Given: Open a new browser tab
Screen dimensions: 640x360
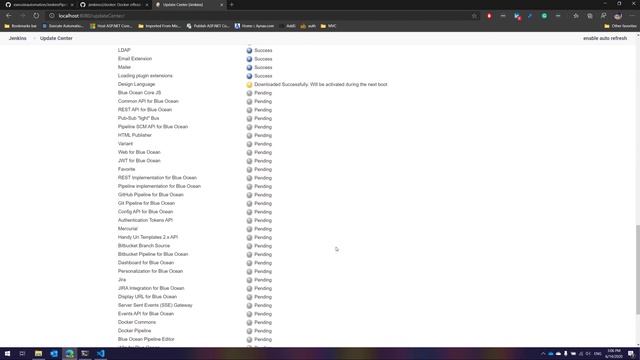Looking at the screenshot, I should pyautogui.click(x=231, y=4).
